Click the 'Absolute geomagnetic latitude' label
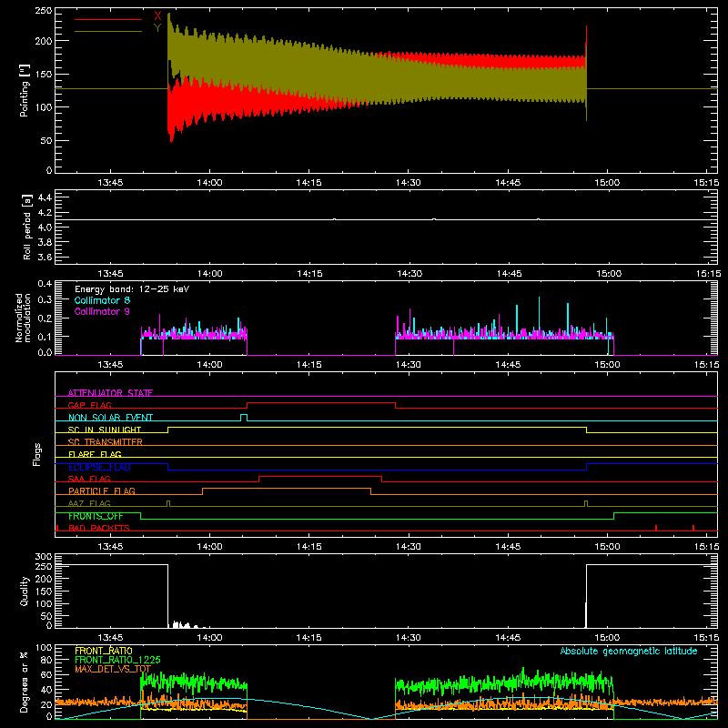The image size is (728, 728). 629,651
